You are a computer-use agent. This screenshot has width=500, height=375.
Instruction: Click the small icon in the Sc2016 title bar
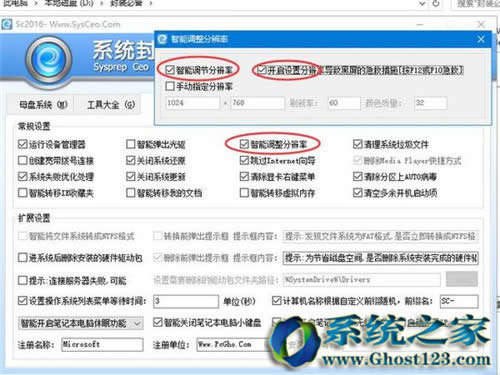(x=7, y=24)
